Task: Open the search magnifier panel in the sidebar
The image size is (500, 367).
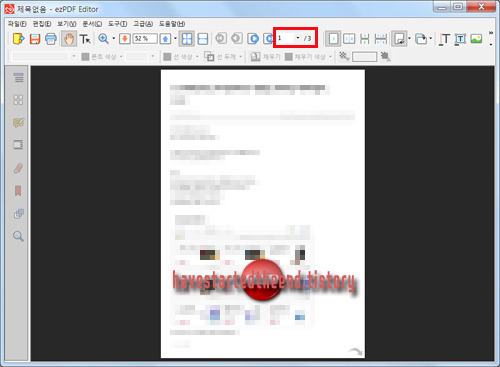Action: click(18, 236)
